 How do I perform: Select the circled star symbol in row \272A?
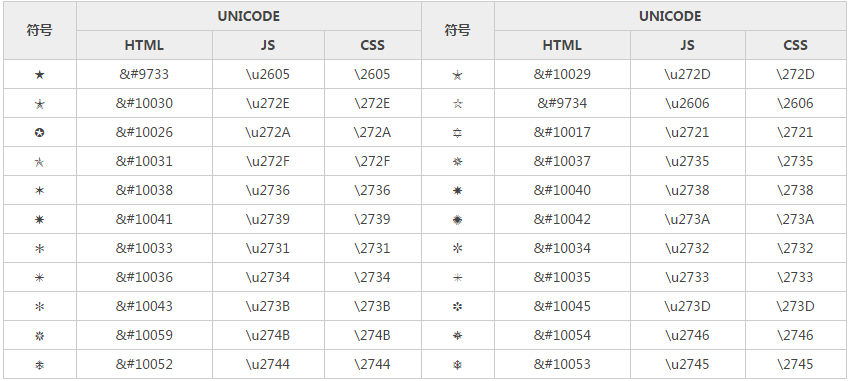[x=39, y=133]
